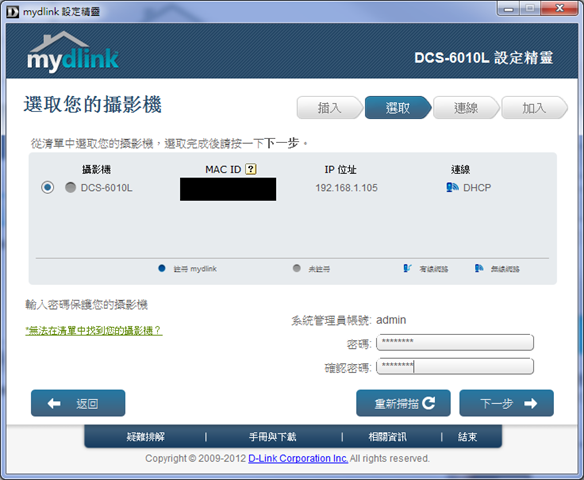Click the D-Link title bar icon
This screenshot has height=480, width=584.
pos(12,12)
